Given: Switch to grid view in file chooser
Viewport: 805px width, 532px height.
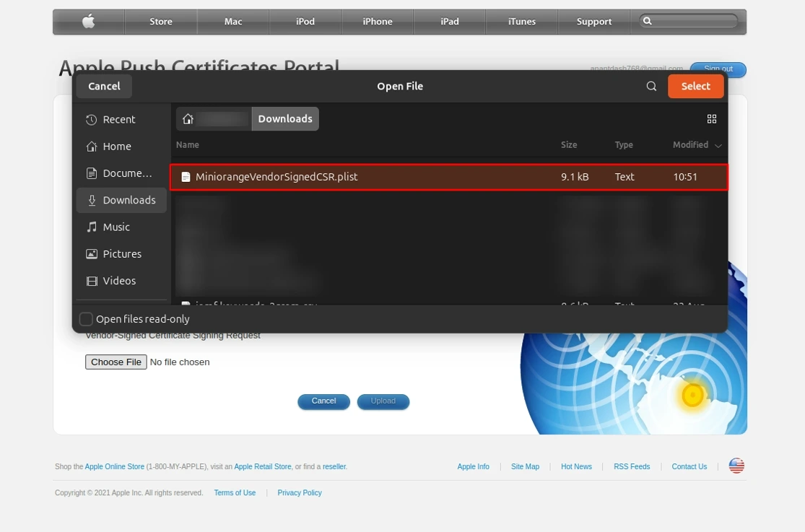Looking at the screenshot, I should coord(712,118).
